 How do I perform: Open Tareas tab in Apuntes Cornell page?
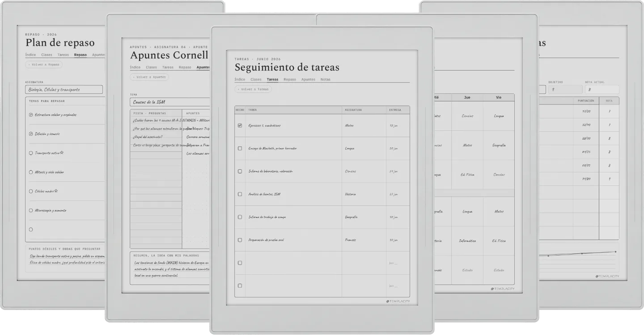pos(168,67)
